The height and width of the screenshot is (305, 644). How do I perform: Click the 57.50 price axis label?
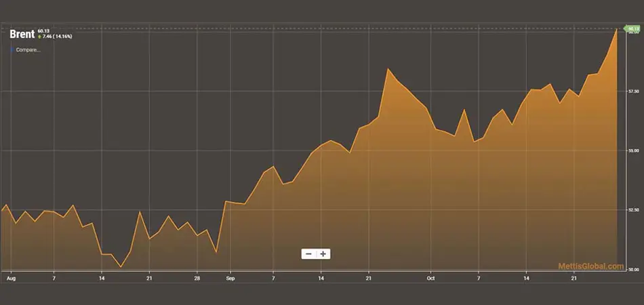[x=634, y=91]
